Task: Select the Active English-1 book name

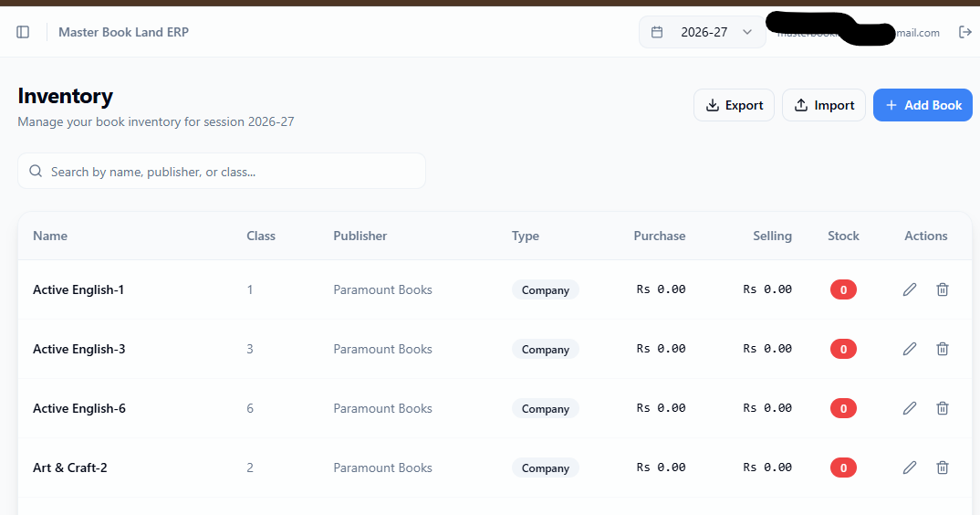Action: coord(78,289)
